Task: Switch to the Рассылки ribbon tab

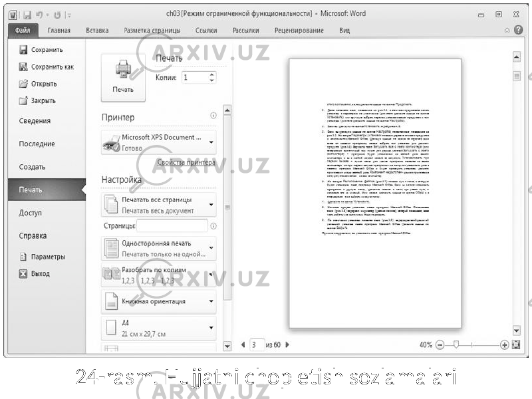Action: (245, 30)
